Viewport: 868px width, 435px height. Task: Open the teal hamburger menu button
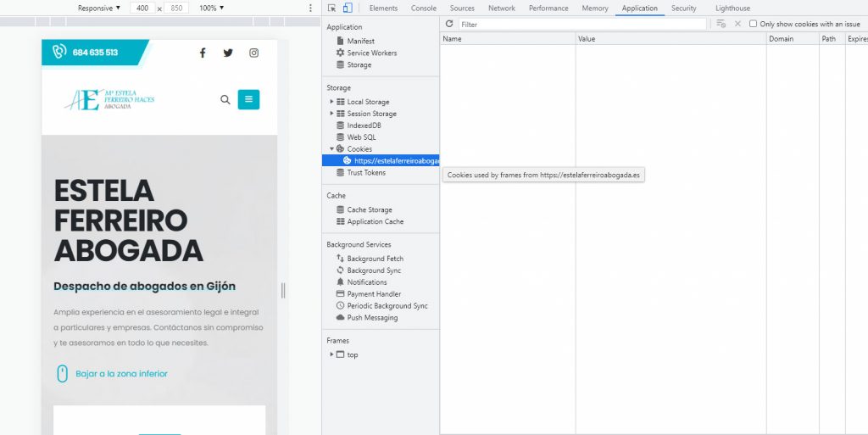pos(248,99)
